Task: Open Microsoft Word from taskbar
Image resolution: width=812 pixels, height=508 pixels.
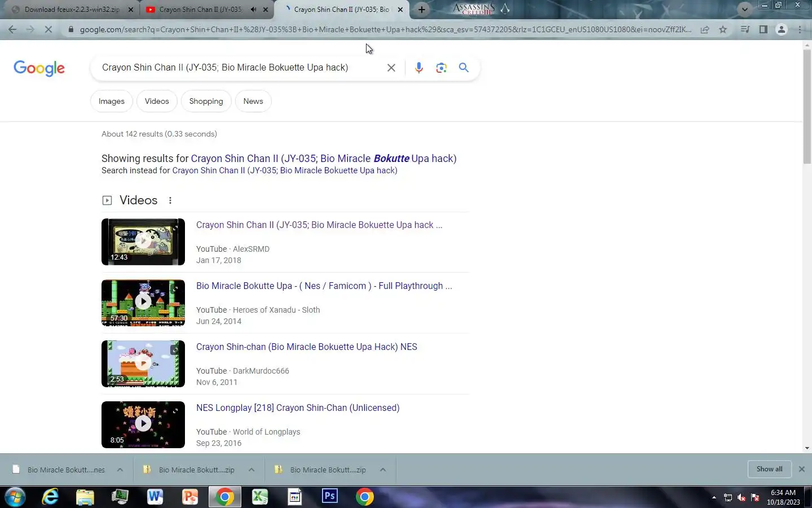Action: [x=155, y=497]
